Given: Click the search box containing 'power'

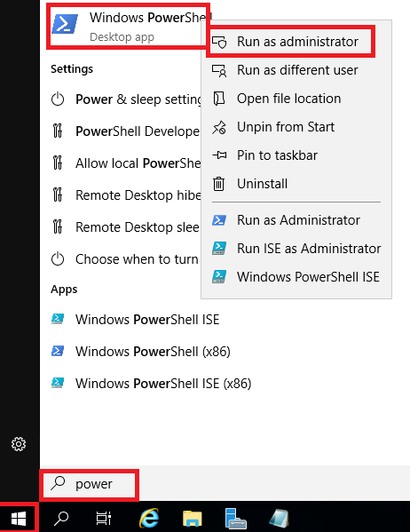Looking at the screenshot, I should [x=90, y=484].
